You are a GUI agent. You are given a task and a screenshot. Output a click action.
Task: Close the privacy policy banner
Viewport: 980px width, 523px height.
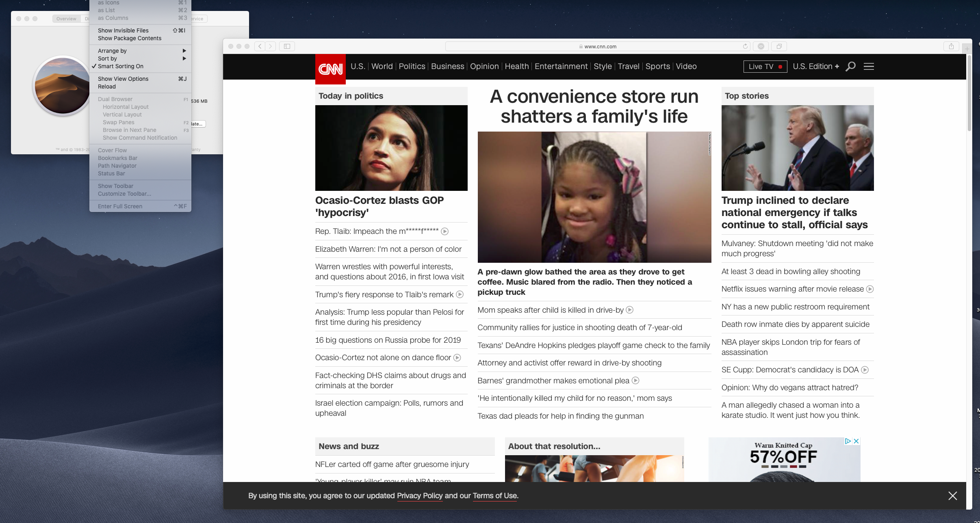tap(952, 495)
